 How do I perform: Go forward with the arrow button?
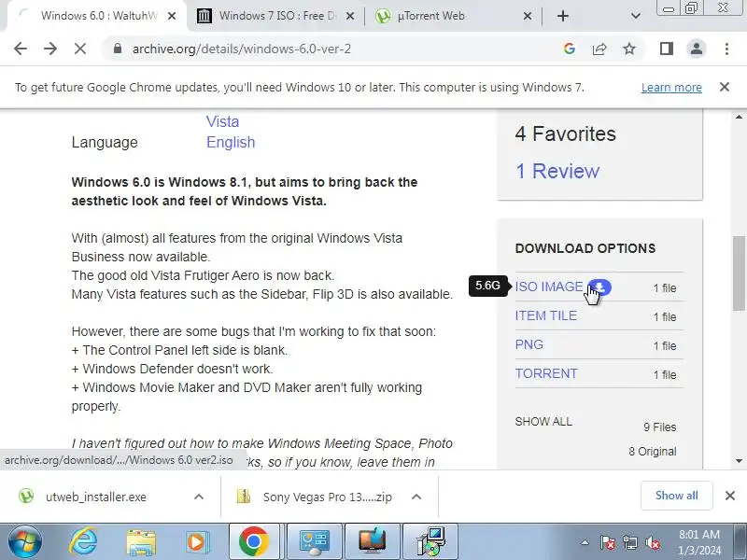tap(50, 49)
